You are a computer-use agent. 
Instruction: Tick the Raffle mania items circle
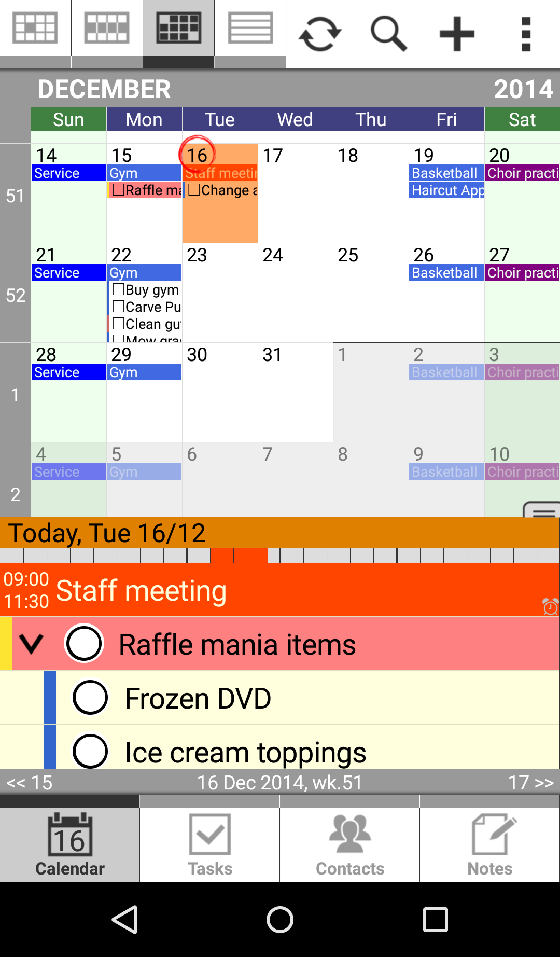(x=84, y=643)
